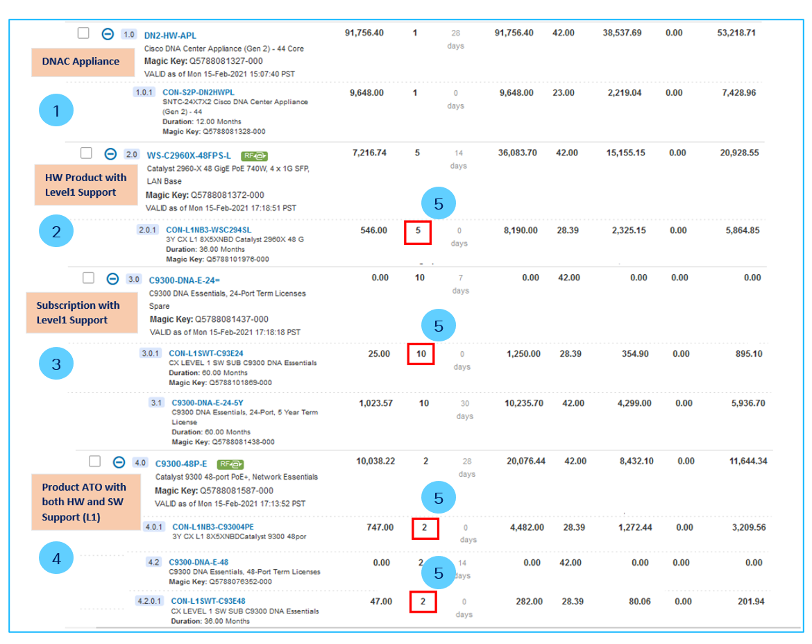The width and height of the screenshot is (812, 644).
Task: Click the line number badge 3.0.1
Action: tap(150, 354)
